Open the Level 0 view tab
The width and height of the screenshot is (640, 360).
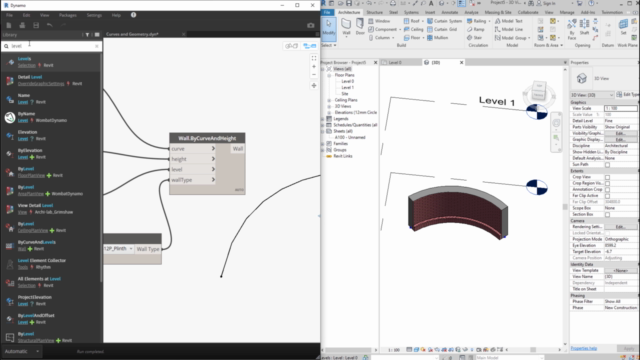click(x=395, y=62)
